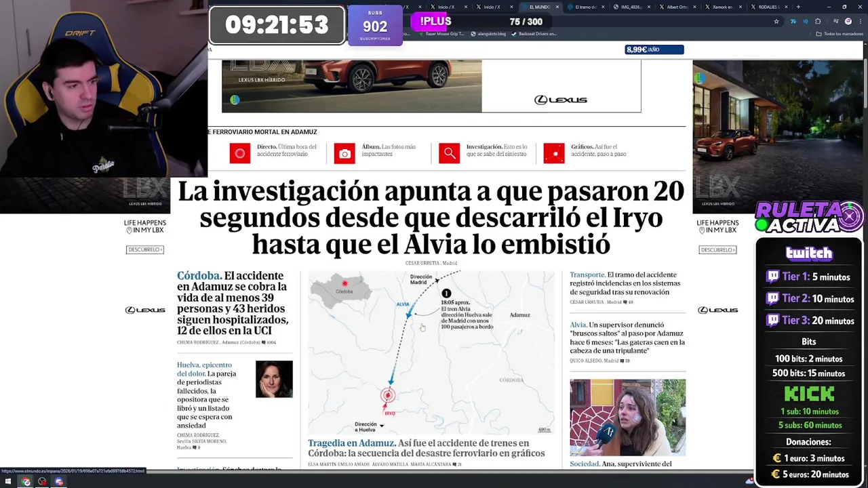Screen dimensions: 868x488
Task: Click the AdChoices icon on Lexus banner
Action: (x=235, y=100)
